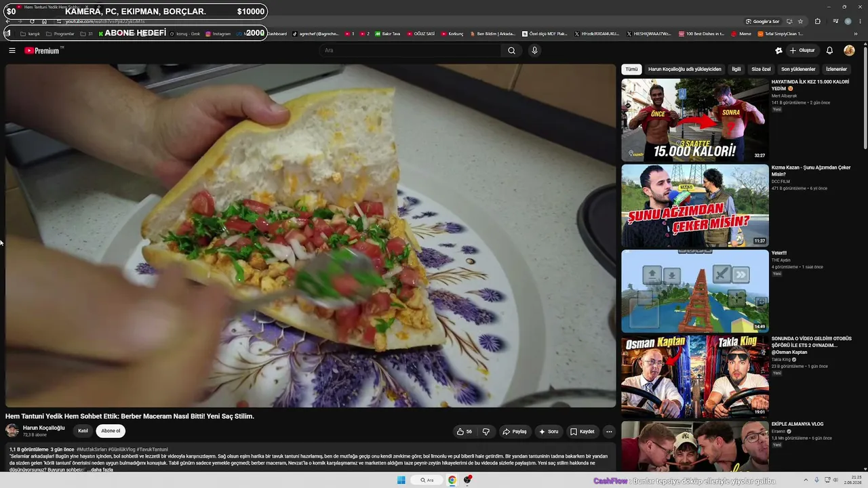Open the Bakır Tava bookmark
Image resolution: width=868 pixels, height=488 pixels.
[387, 33]
